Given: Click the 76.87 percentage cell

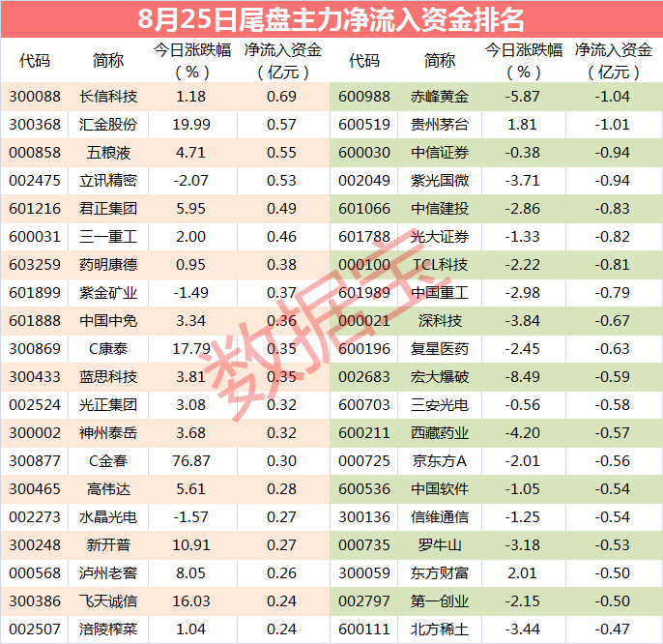Looking at the screenshot, I should [x=191, y=461].
